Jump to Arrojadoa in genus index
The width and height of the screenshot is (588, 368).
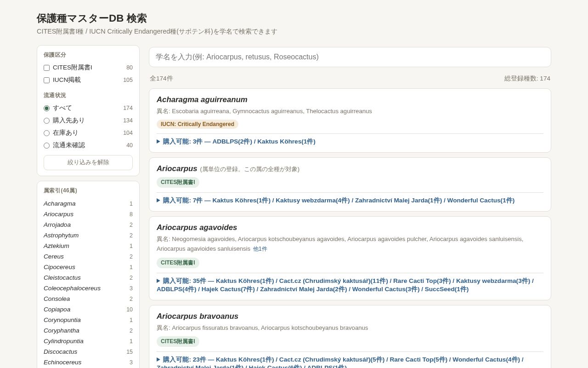[x=88, y=225]
